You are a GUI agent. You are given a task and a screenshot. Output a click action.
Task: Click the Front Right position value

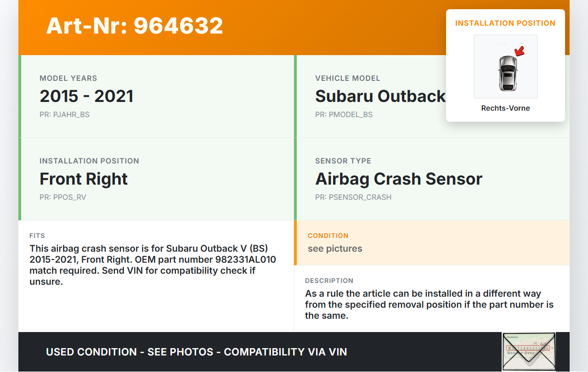[84, 179]
